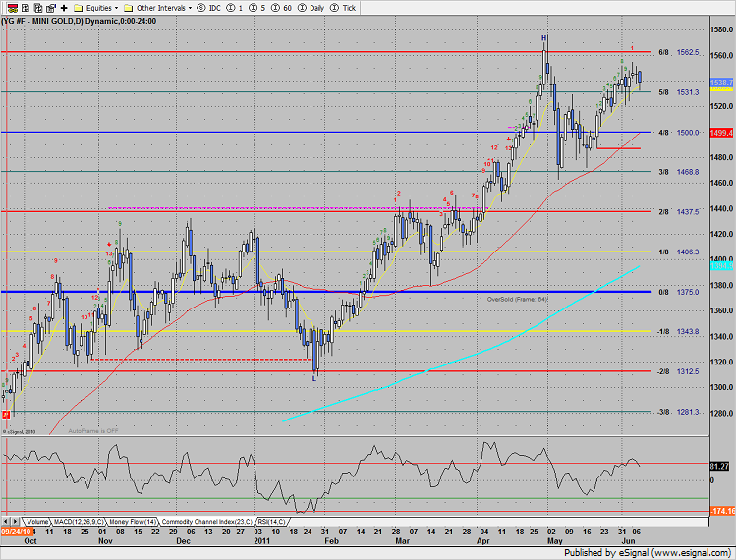736x560 pixels.
Task: Click the orange 09/24/10 date cursor label
Action: pyautogui.click(x=17, y=532)
